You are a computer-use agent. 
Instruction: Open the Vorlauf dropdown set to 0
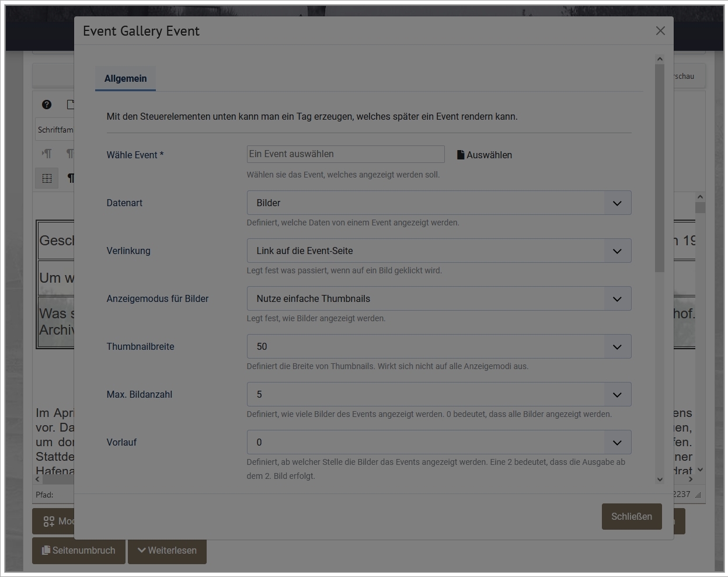tap(438, 442)
